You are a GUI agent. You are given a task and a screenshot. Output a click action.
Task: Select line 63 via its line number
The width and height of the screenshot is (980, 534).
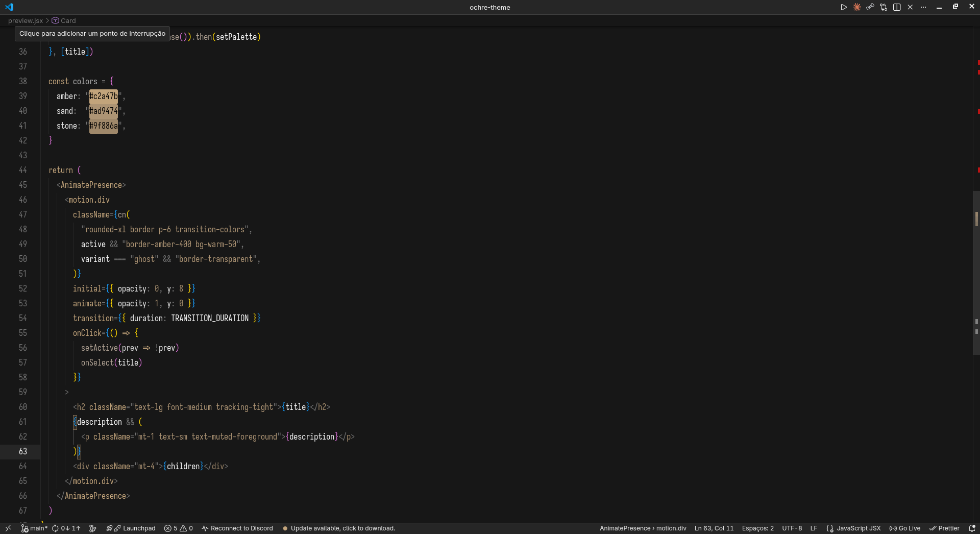[x=23, y=451]
